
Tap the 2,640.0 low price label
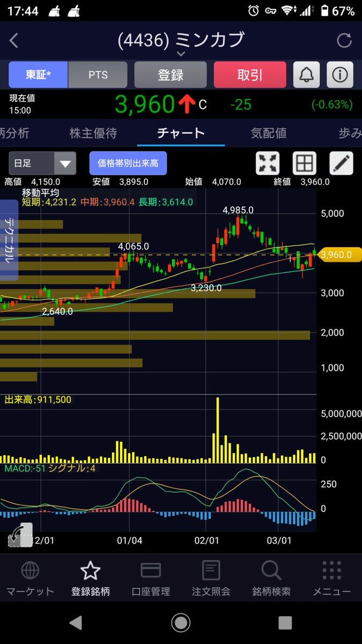(58, 311)
